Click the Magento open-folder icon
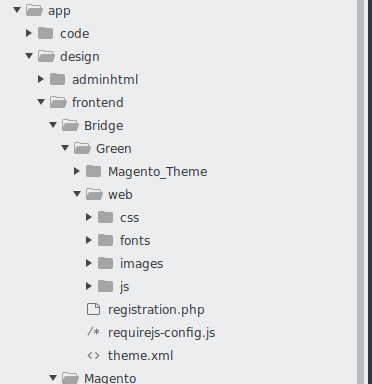Image resolution: width=372 pixels, height=384 pixels. coord(70,378)
